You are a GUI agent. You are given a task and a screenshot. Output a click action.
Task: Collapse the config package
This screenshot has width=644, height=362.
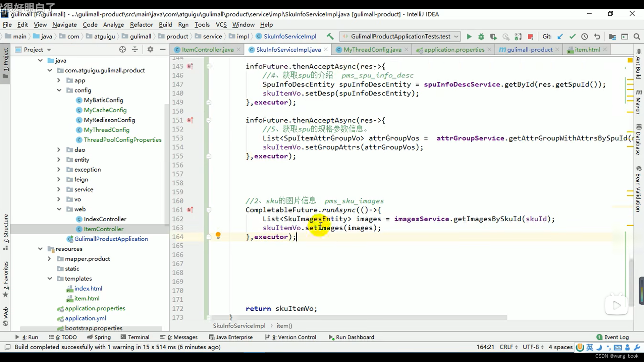tap(59, 90)
